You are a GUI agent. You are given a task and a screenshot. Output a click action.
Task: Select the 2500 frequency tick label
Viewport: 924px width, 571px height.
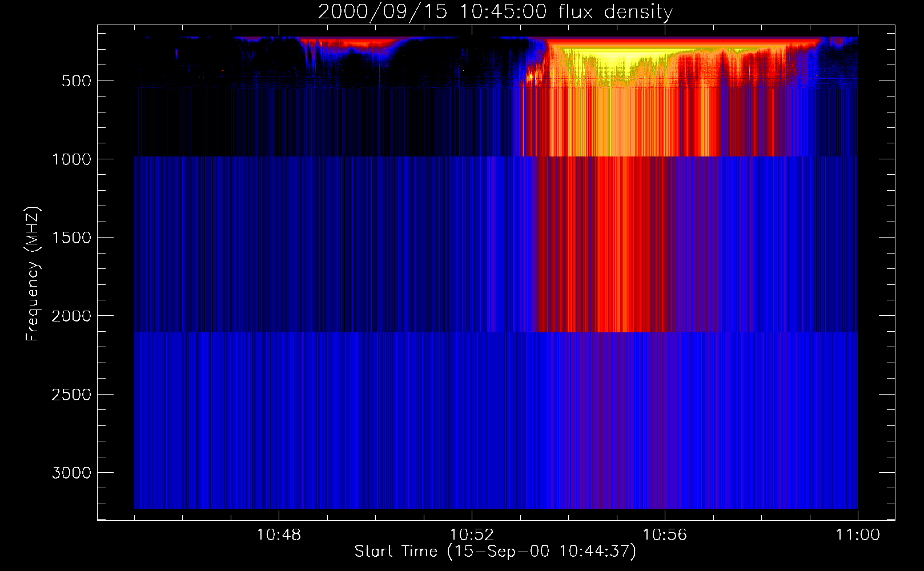[x=71, y=395]
